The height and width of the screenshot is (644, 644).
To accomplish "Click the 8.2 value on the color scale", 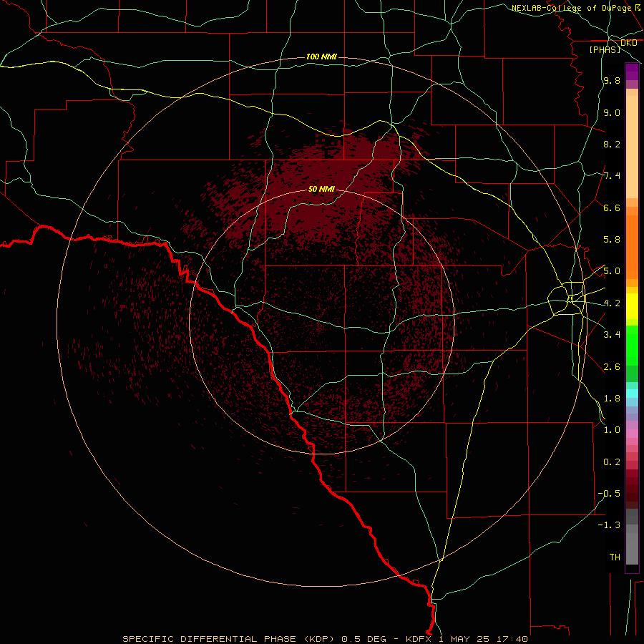I will click(x=612, y=144).
